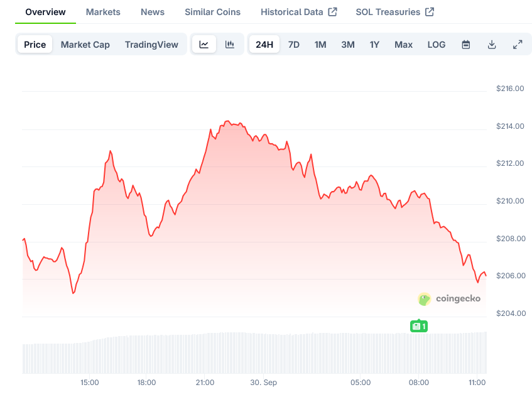Switch chart to Market Cap

85,45
